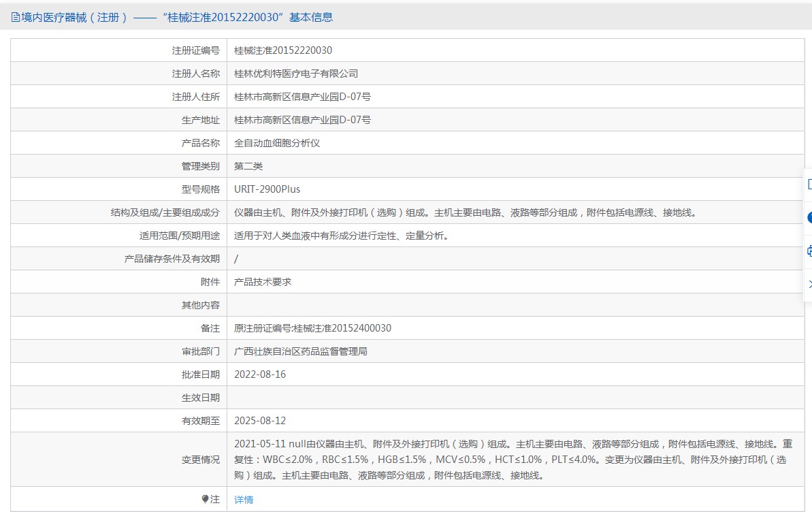
Task: Select the 注册人住所 label
Action: (196, 97)
